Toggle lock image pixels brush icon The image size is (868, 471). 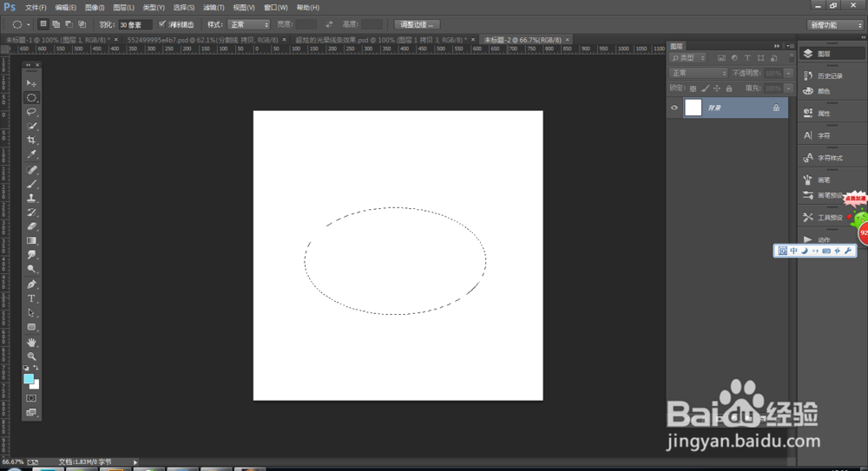pyautogui.click(x=705, y=88)
